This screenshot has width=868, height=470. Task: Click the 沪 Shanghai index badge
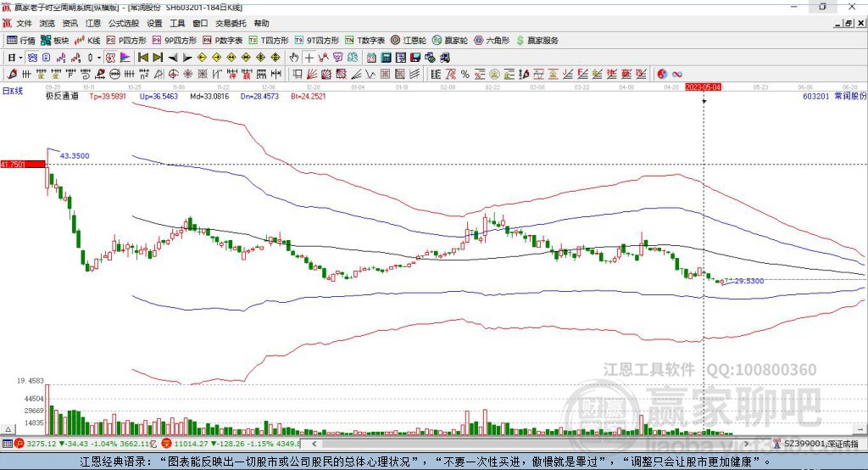(x=19, y=444)
